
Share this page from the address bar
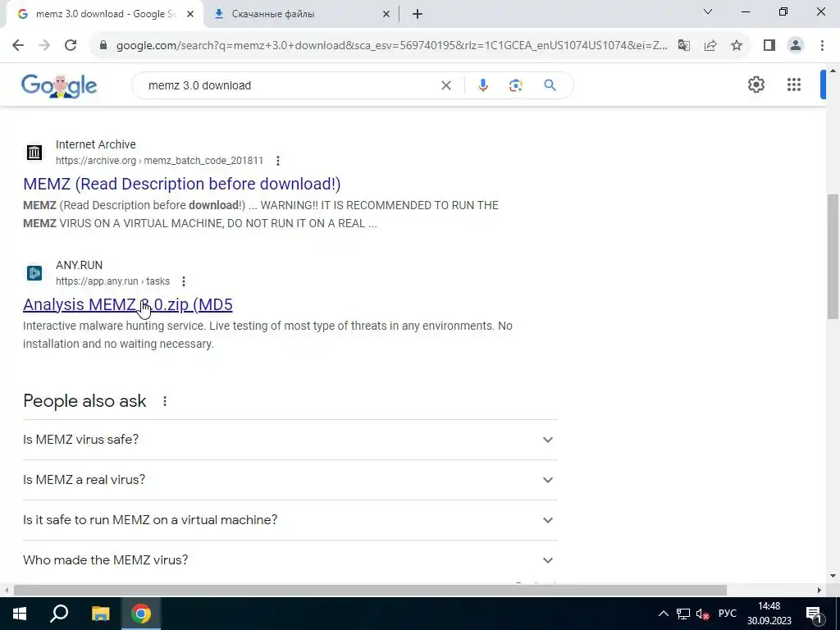point(710,46)
